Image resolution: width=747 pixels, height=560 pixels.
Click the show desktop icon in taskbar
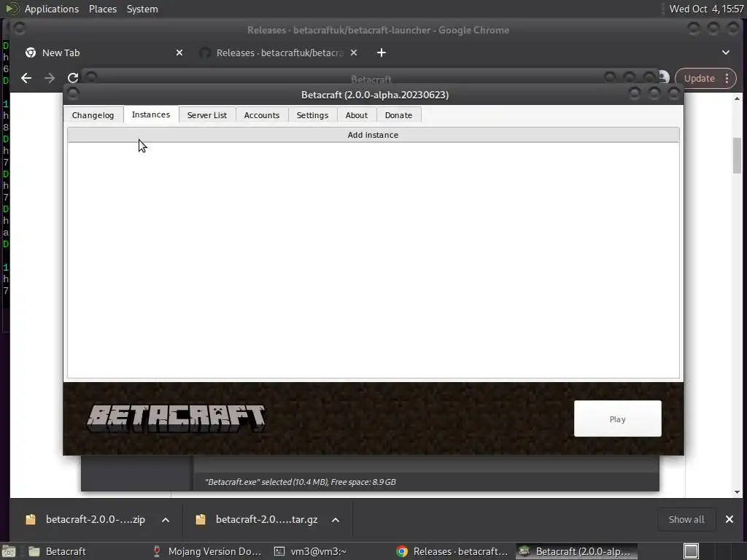tap(9, 551)
